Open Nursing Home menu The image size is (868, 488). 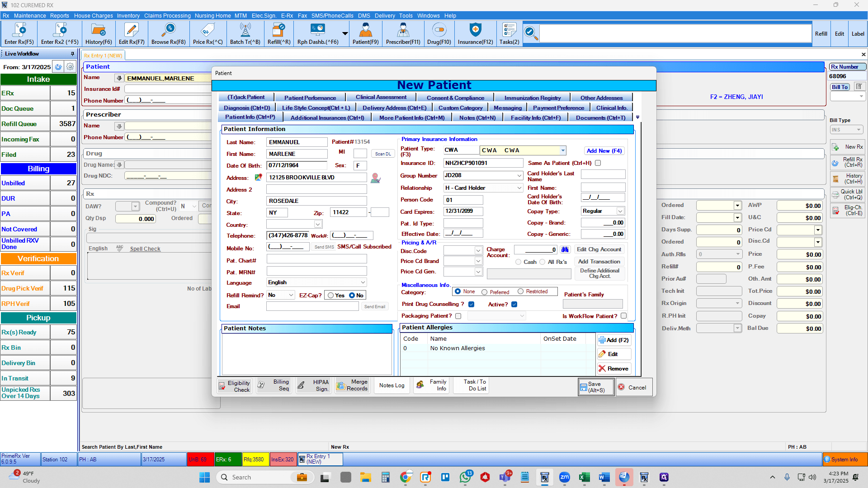(212, 15)
